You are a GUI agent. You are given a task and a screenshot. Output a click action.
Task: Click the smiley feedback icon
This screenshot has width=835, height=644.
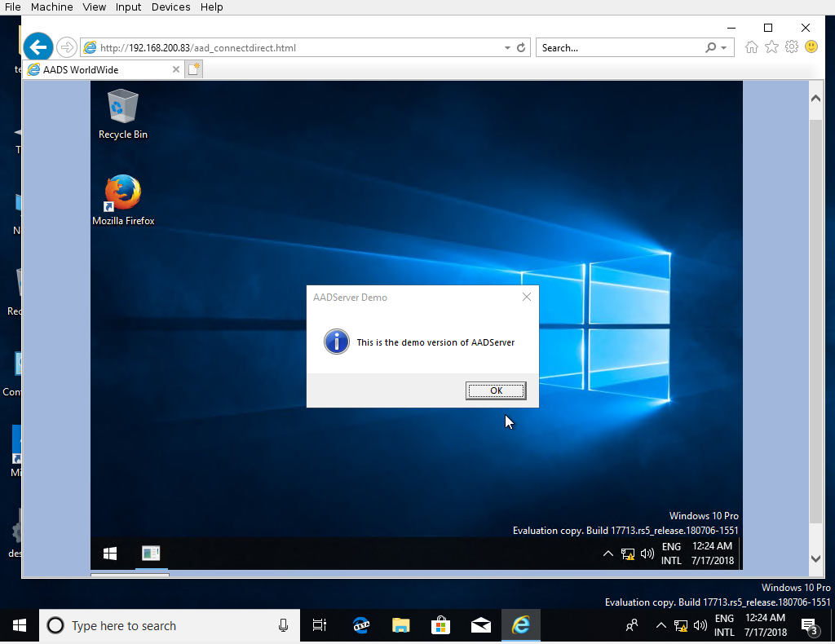[x=811, y=47]
